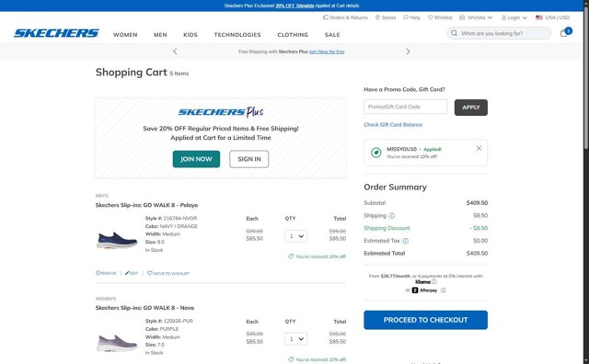Show estimated tax info icon

tap(406, 241)
